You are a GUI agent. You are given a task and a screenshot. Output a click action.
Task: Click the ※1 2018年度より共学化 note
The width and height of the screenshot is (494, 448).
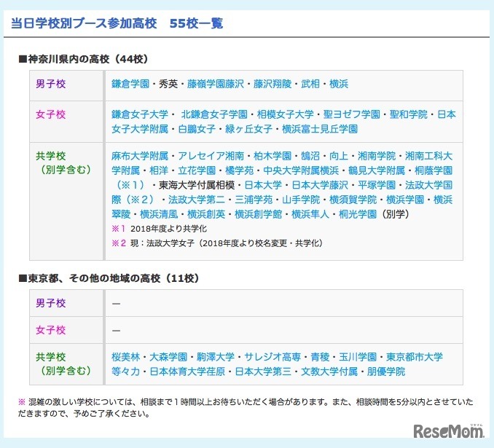(159, 229)
